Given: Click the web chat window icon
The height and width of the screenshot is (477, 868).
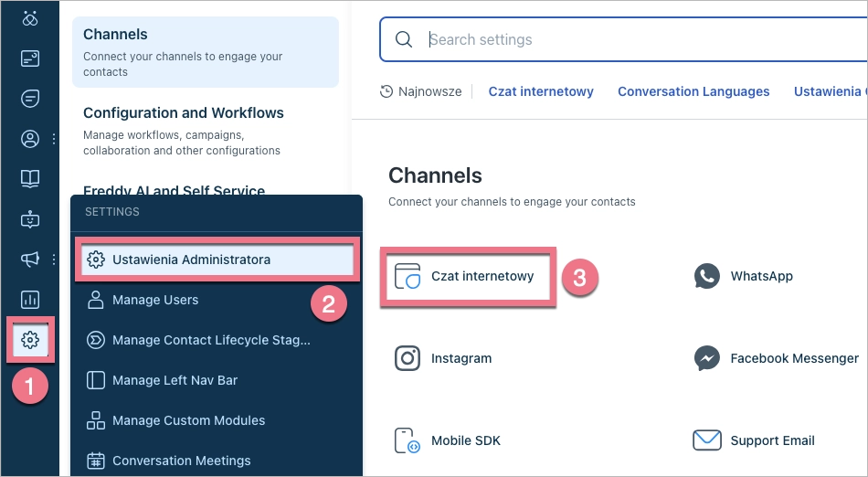Looking at the screenshot, I should (x=408, y=276).
